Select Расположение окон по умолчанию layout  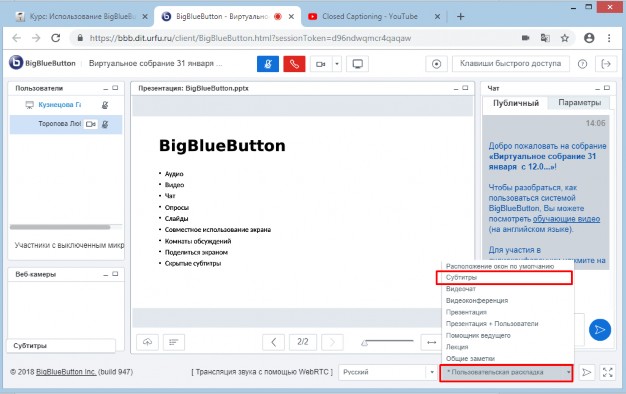(x=500, y=266)
